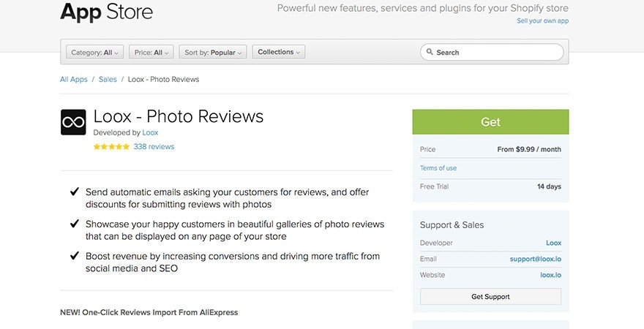Expand the Price: All filter

(x=151, y=53)
